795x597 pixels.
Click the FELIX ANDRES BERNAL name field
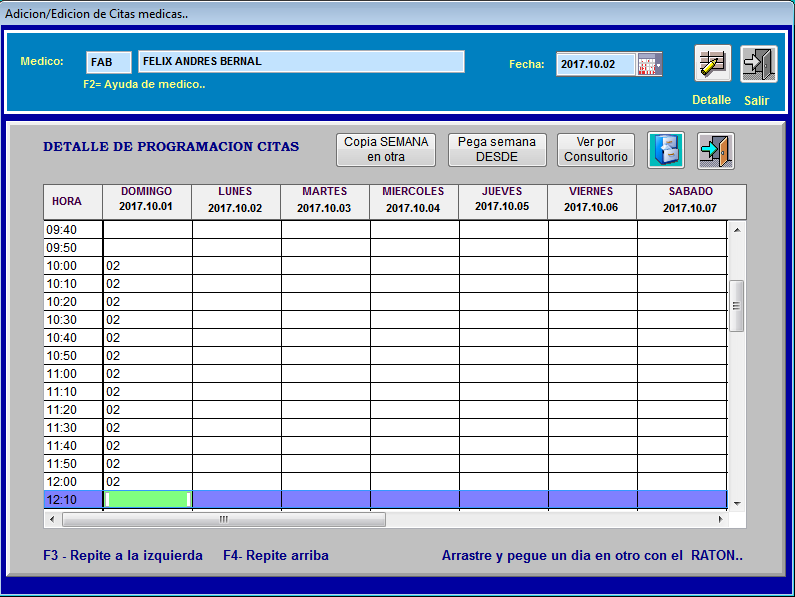(x=301, y=61)
